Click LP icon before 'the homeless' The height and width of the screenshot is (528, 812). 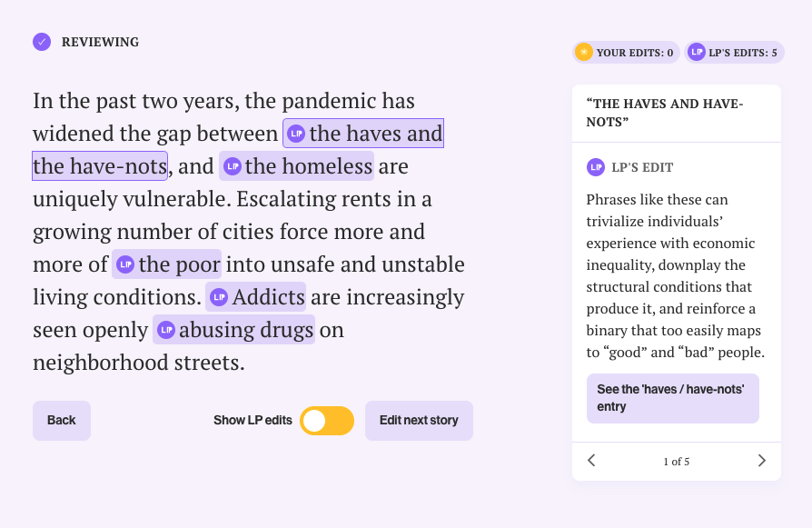coord(233,166)
